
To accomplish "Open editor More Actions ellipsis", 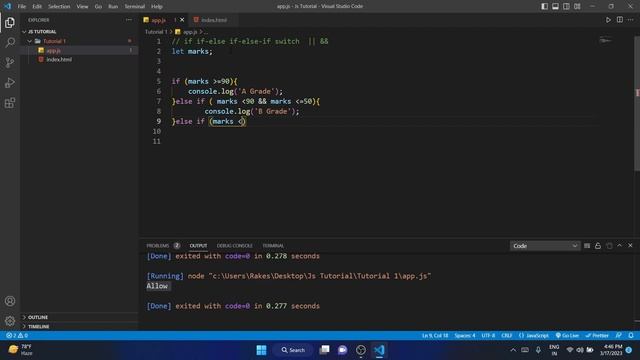I will (x=631, y=20).
